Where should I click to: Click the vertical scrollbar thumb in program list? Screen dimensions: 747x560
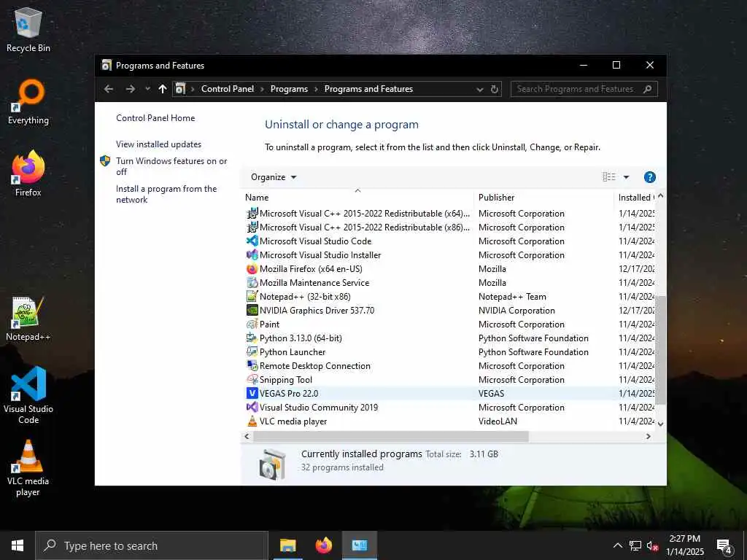tap(660, 351)
